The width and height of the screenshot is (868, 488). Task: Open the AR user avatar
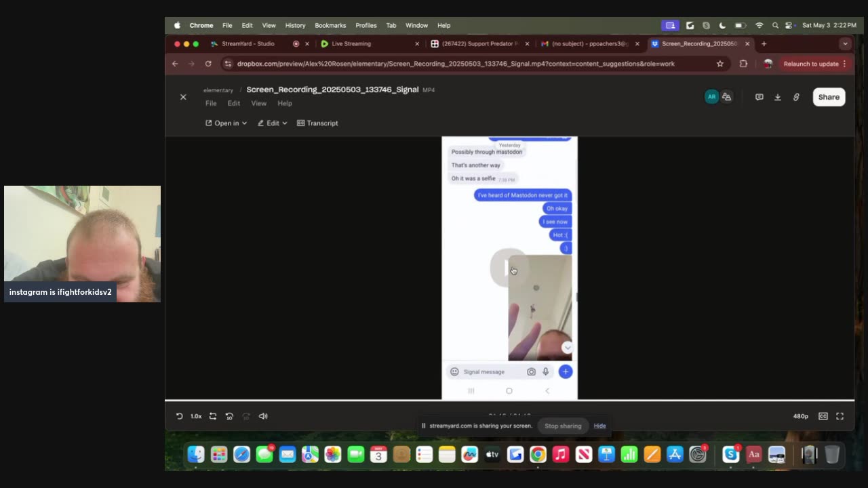coord(711,97)
